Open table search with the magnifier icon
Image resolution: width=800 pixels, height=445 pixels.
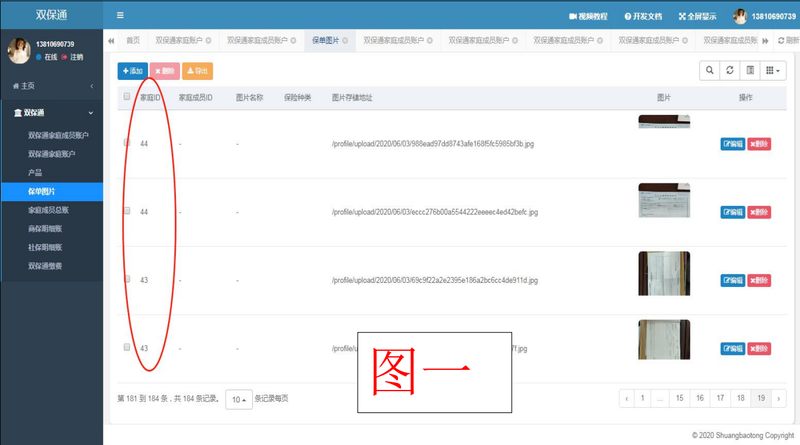(x=710, y=70)
